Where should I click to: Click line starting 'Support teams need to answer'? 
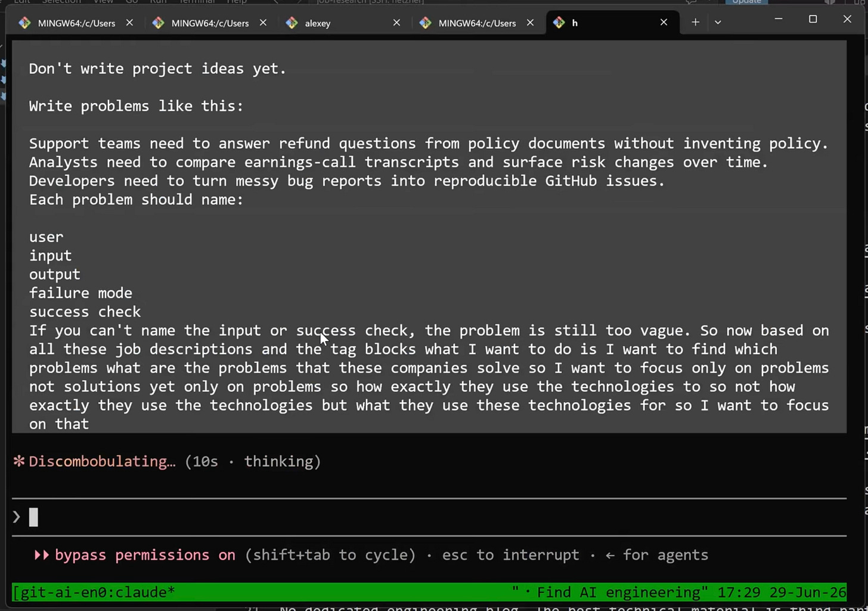point(429,144)
